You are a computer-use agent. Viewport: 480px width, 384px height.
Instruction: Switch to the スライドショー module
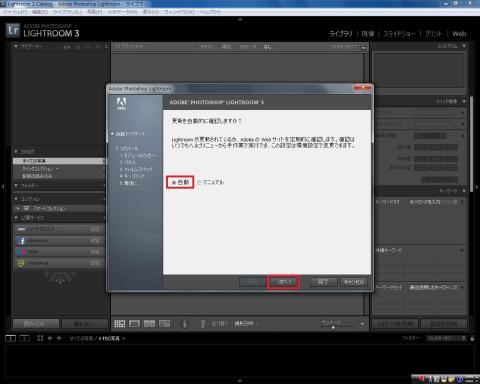399,34
